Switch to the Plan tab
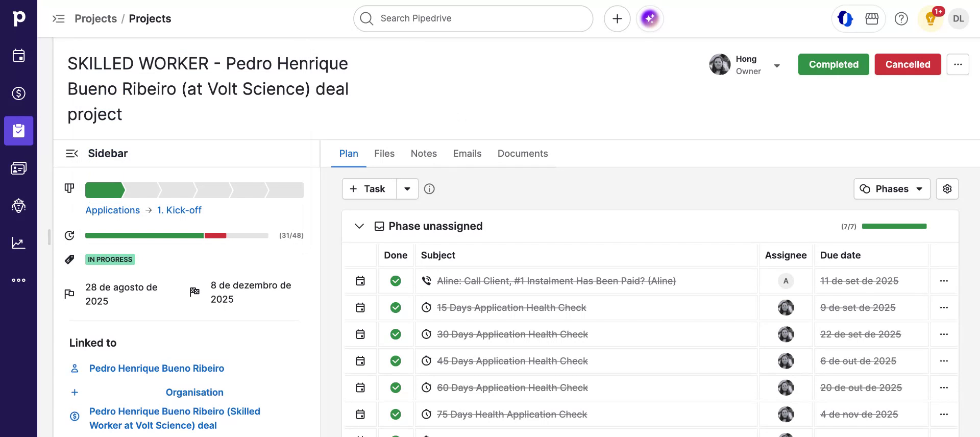This screenshot has width=980, height=437. 349,154
